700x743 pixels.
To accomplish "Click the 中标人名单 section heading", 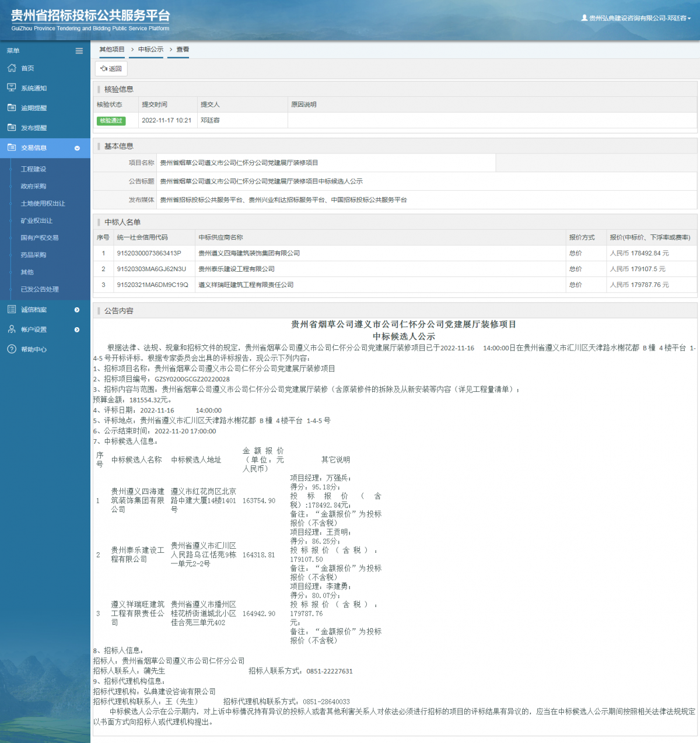I will (x=123, y=222).
